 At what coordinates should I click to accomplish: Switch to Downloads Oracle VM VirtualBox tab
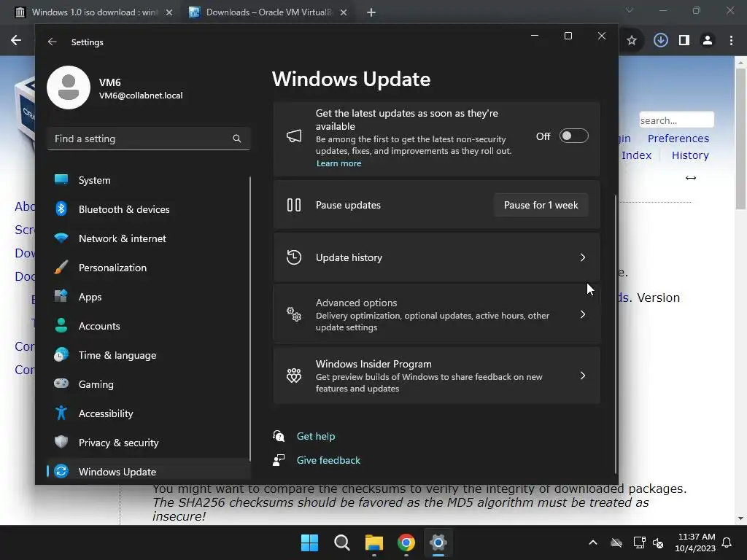click(268, 12)
